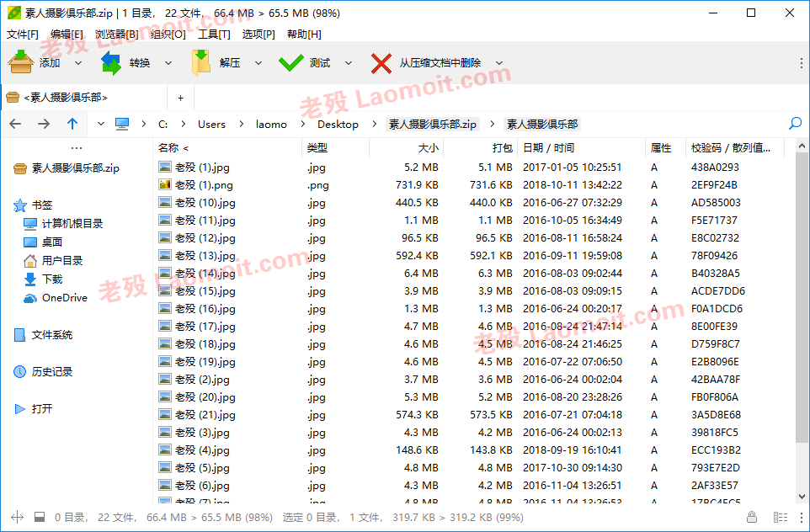This screenshot has height=532, width=810.
Task: Click the status bar view-style list icon
Action: click(781, 517)
